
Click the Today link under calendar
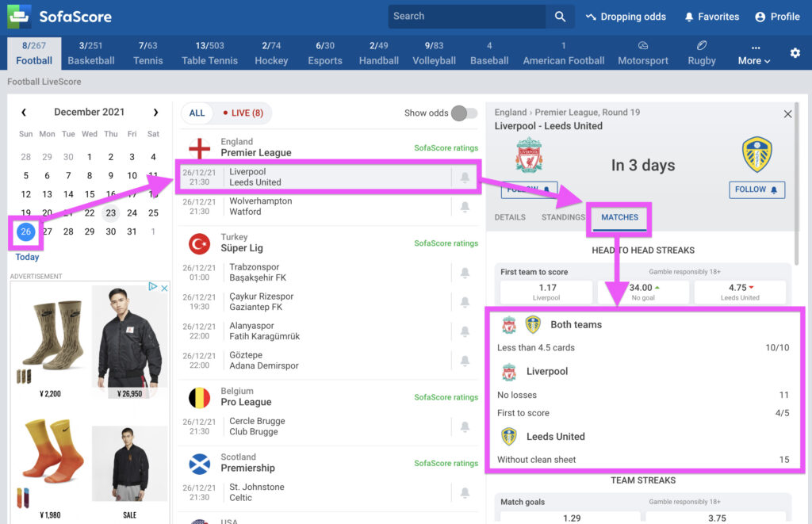[x=27, y=257]
